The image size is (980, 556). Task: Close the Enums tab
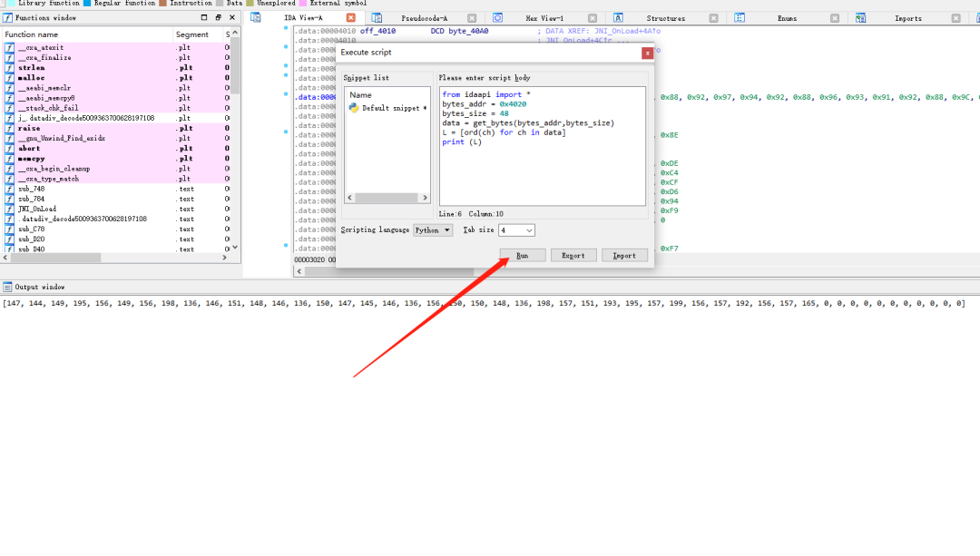pos(835,18)
